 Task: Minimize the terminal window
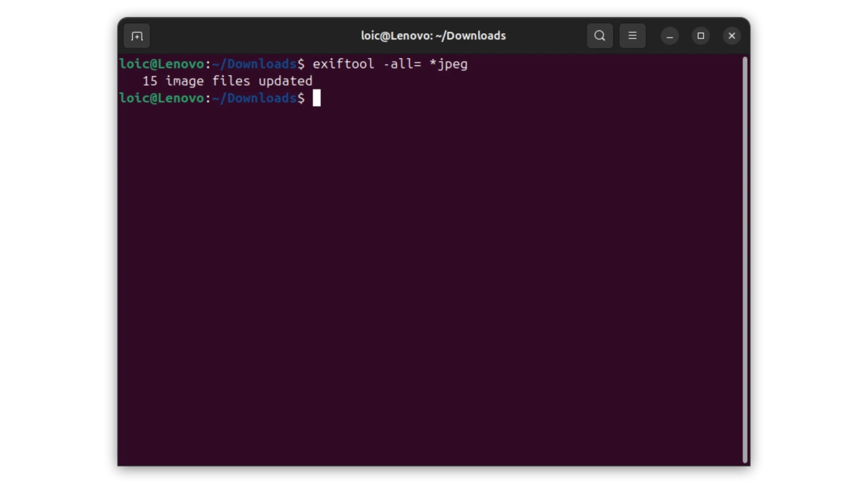tap(669, 36)
